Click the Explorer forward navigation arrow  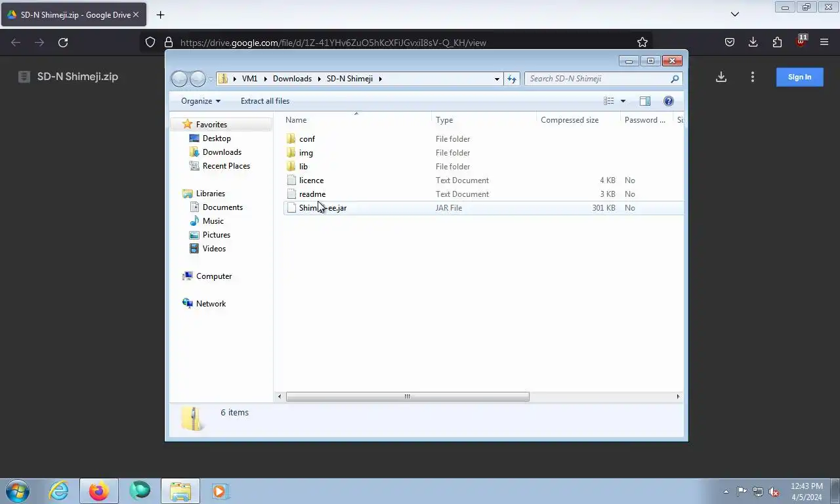[x=198, y=79]
